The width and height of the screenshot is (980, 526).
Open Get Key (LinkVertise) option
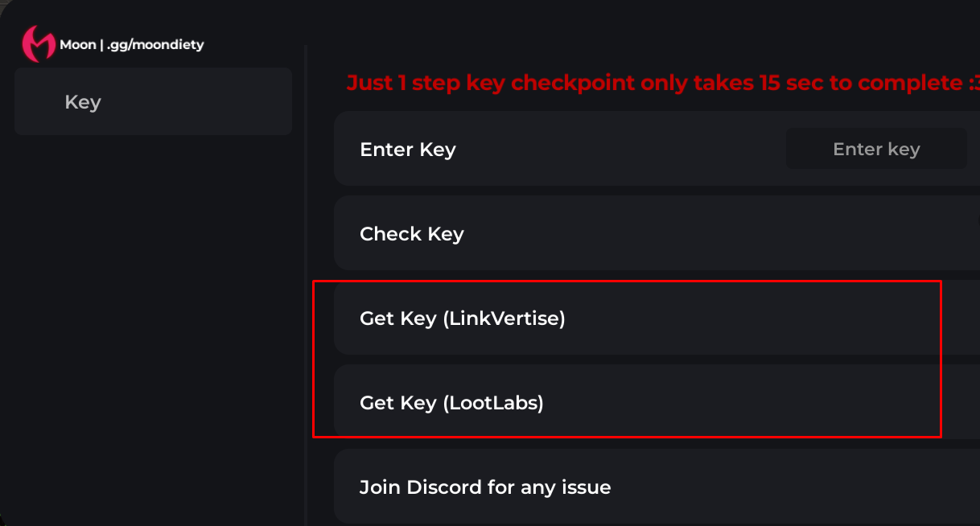point(463,318)
